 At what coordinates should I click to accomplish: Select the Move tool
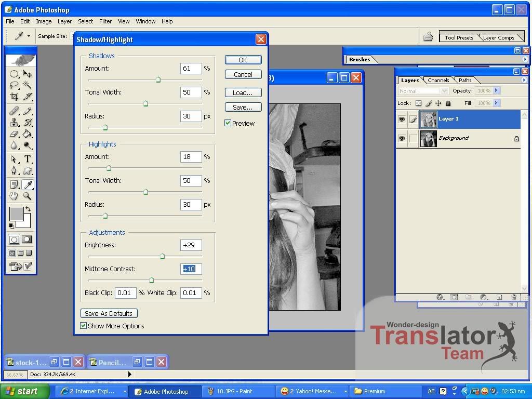pyautogui.click(x=27, y=74)
